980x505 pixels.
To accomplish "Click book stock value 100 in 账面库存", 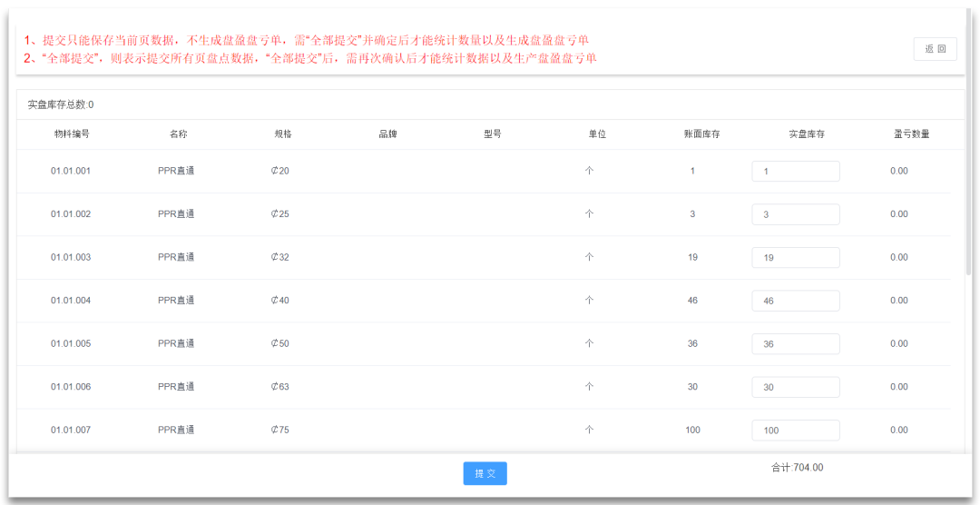I will [692, 430].
